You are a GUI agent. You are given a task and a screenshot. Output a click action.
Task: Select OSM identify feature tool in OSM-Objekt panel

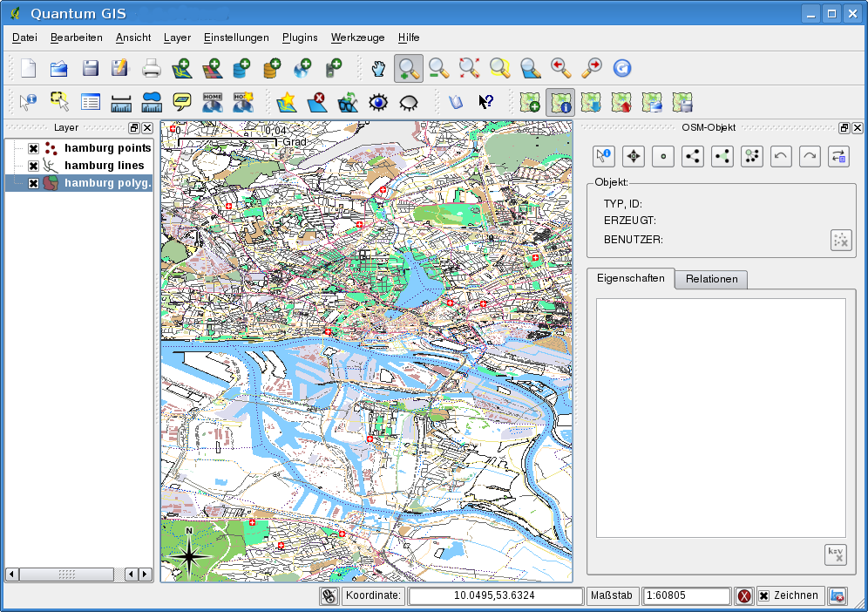pyautogui.click(x=603, y=156)
